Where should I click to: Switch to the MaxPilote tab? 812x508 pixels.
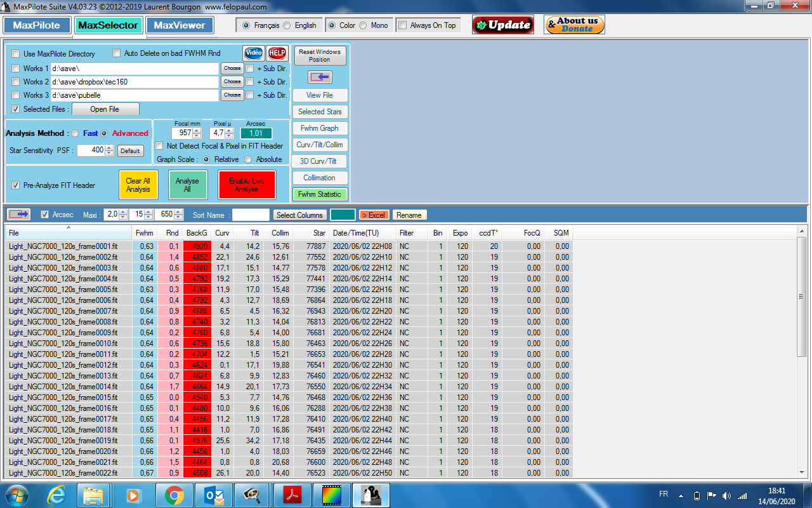pyautogui.click(x=37, y=25)
